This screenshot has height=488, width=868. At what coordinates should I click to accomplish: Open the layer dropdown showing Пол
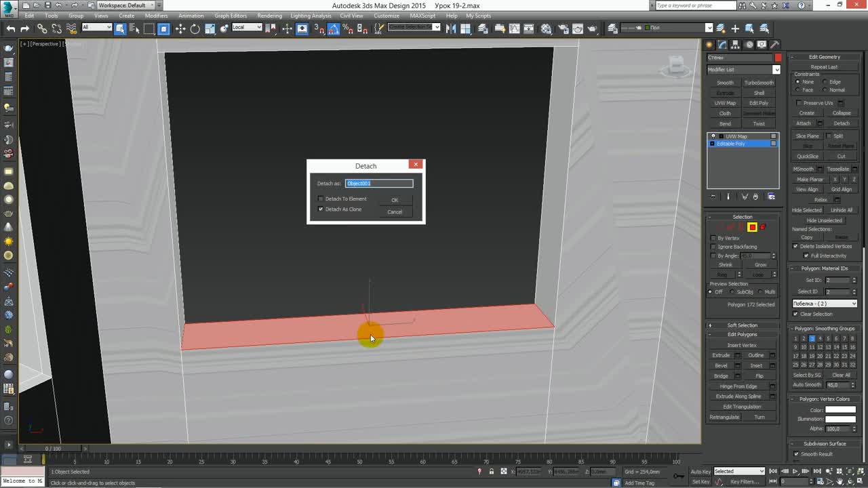(x=667, y=28)
